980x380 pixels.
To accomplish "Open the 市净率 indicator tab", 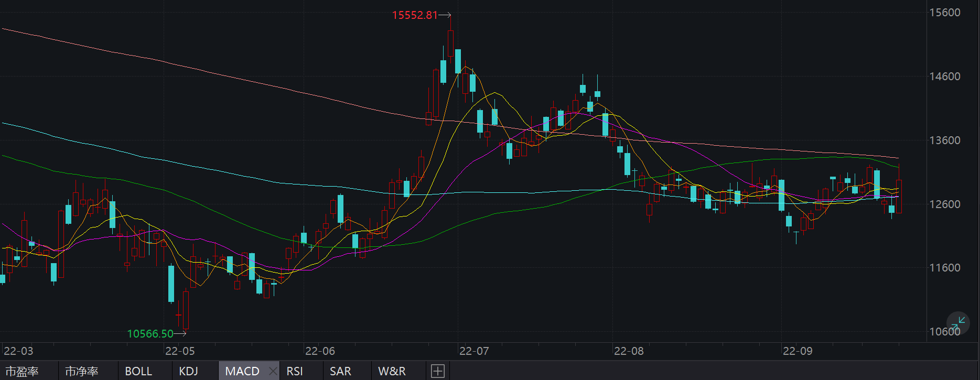I will point(81,371).
